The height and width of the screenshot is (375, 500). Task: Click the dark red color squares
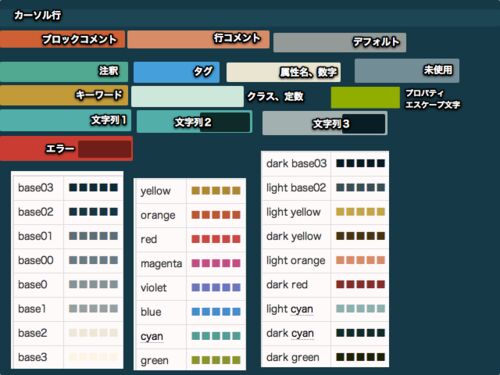(x=360, y=284)
